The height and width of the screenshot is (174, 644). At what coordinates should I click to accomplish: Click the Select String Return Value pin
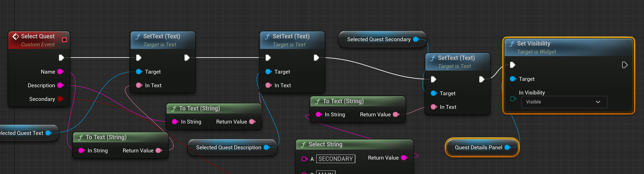click(x=404, y=158)
